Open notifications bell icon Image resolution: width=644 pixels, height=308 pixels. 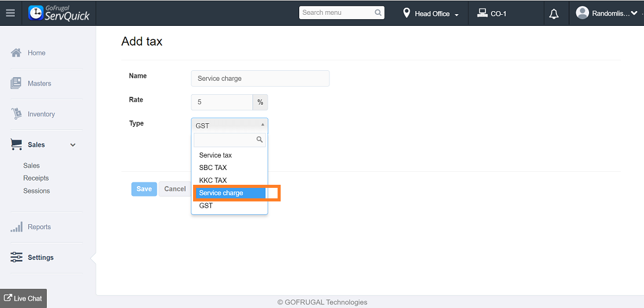(x=553, y=14)
